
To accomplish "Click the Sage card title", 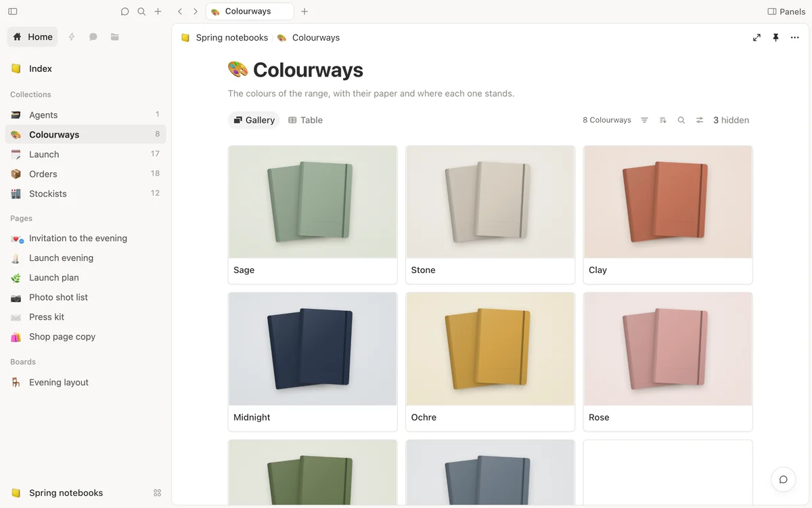I will point(244,270).
